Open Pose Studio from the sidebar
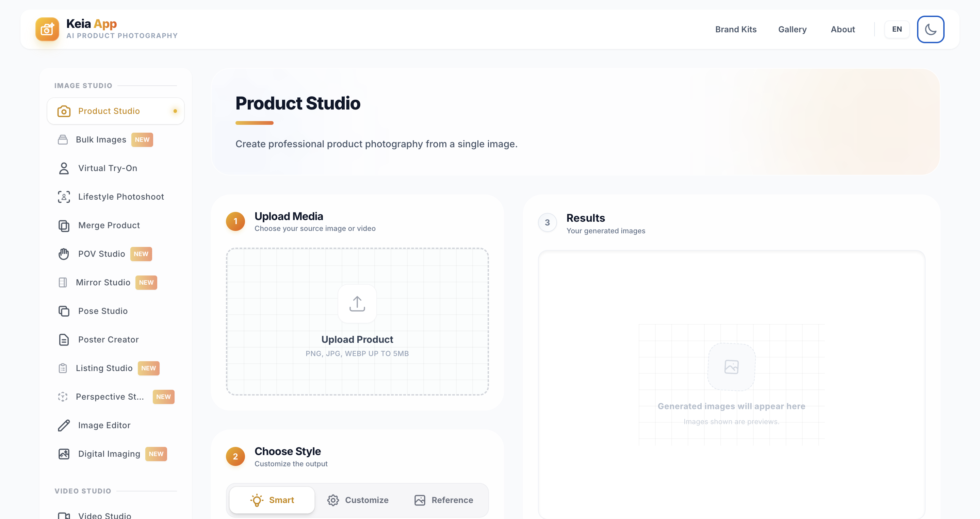 [x=116, y=311]
